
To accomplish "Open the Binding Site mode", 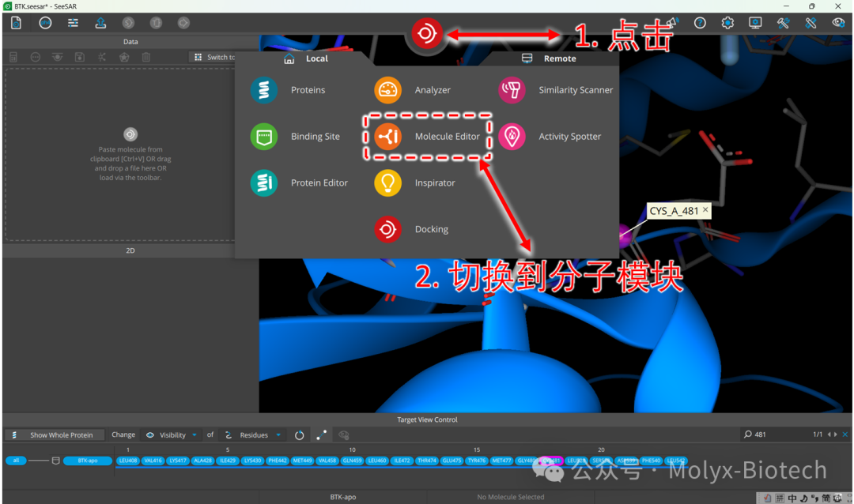I will point(296,136).
